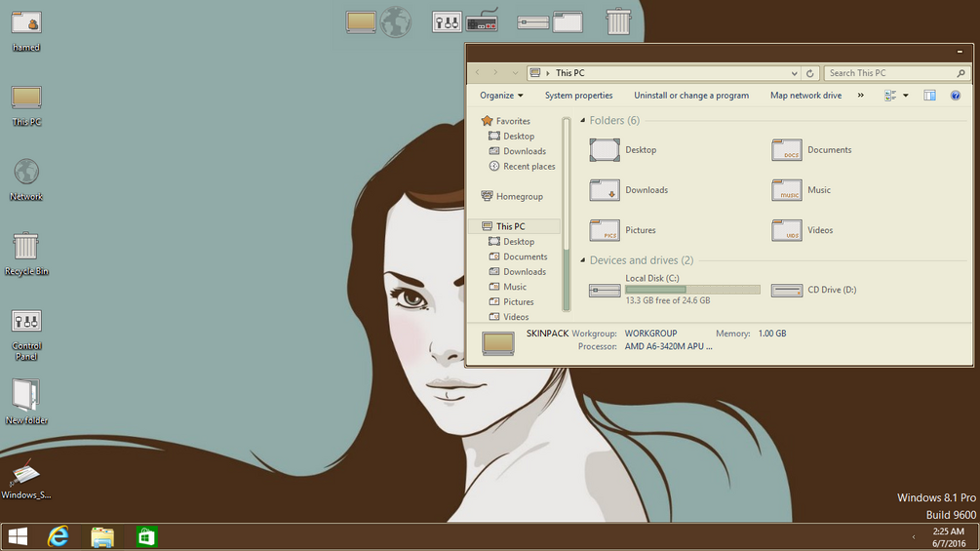
Task: Click the change your view icon button
Action: (890, 96)
